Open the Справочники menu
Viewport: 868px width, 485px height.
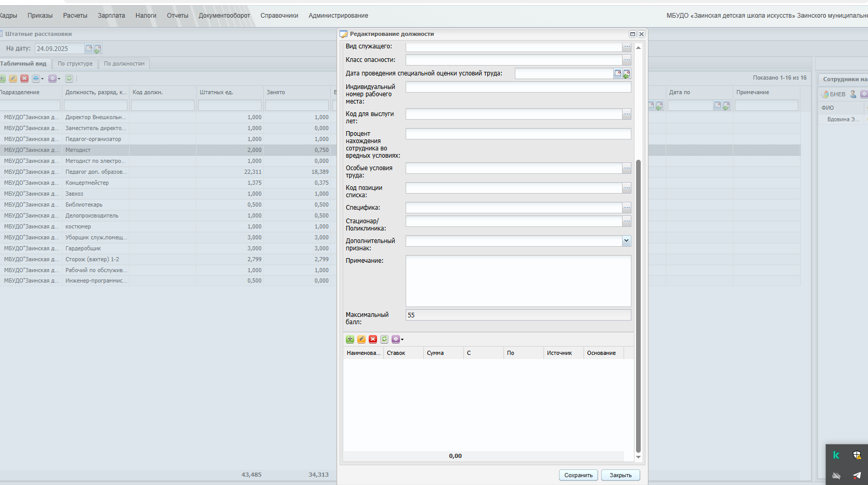[x=279, y=16]
